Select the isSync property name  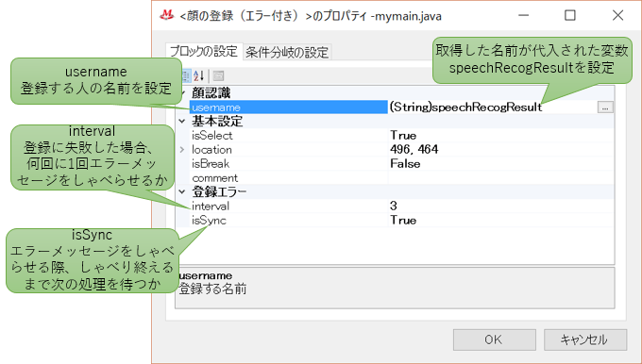(x=209, y=221)
